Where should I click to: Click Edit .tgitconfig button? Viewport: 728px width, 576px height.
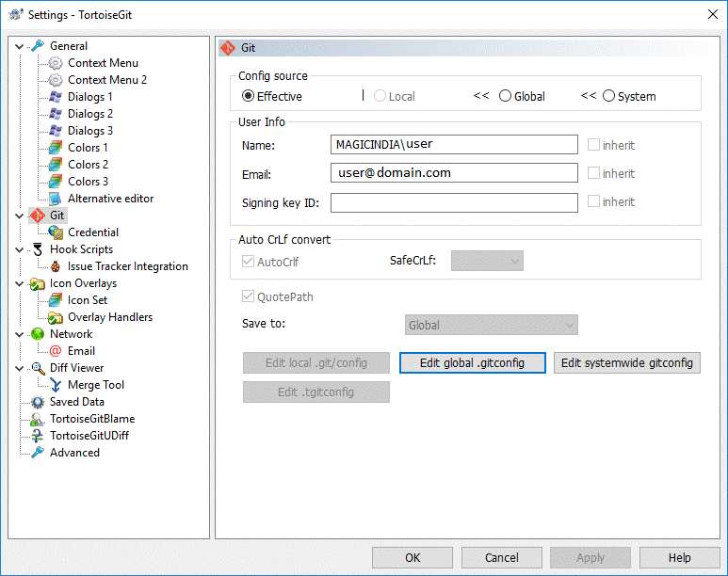[316, 392]
